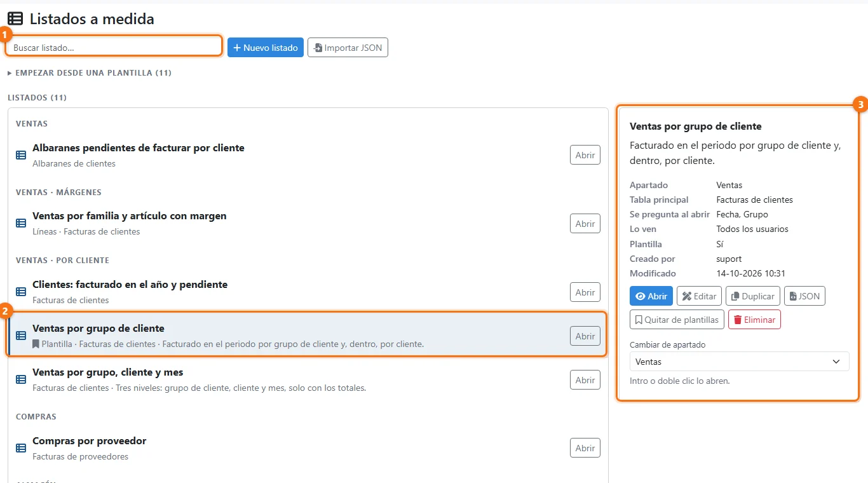This screenshot has height=483, width=868.
Task: Click the list icon beside Ventas por grupo de cliente
Action: click(x=21, y=336)
